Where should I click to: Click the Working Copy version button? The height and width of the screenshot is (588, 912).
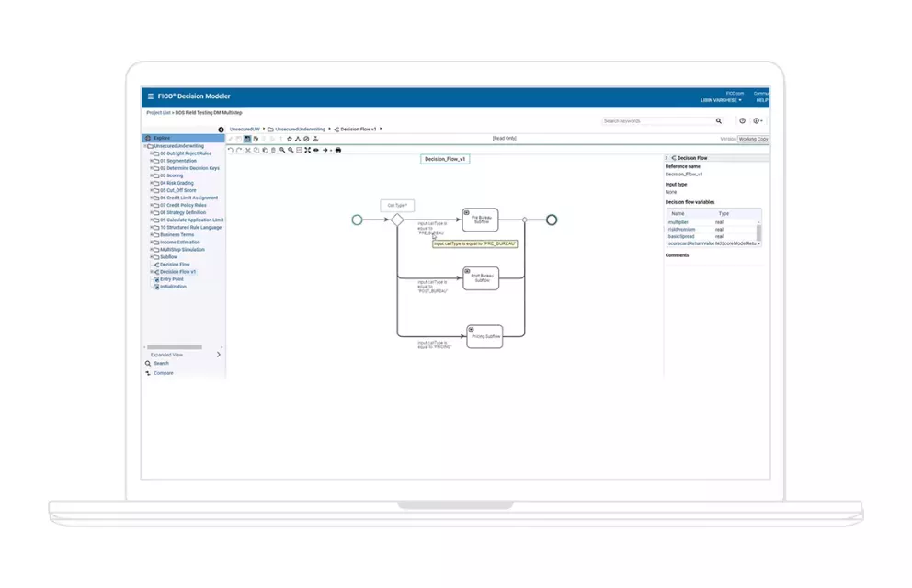752,138
